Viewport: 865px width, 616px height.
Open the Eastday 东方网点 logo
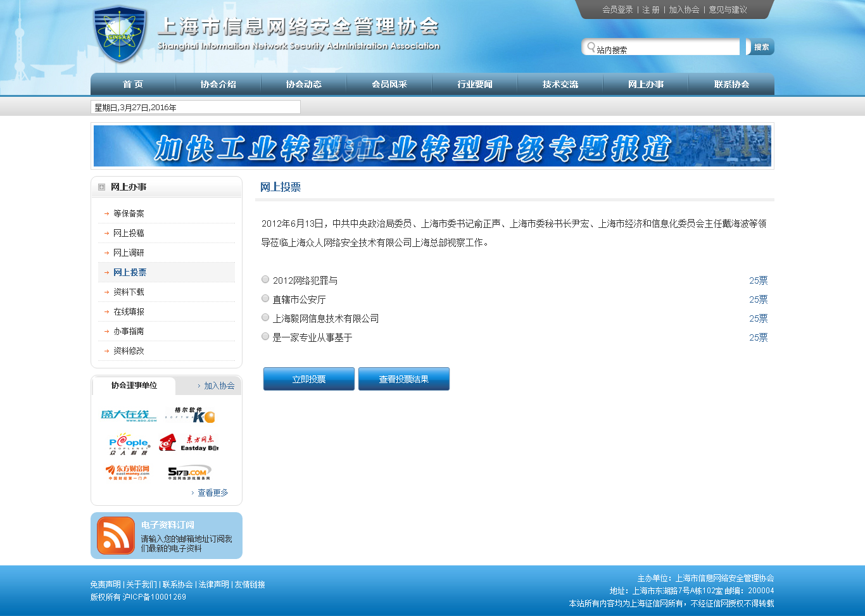point(189,443)
